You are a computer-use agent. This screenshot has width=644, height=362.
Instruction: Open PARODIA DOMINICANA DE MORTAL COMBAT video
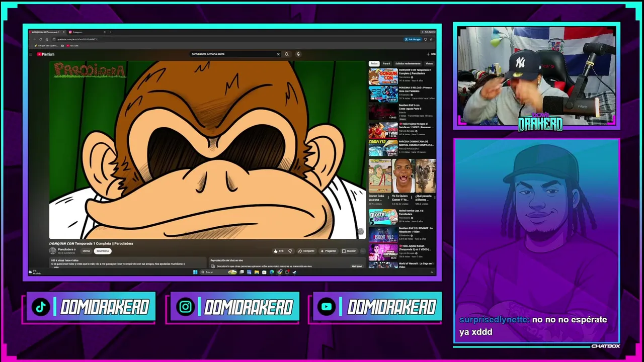[x=383, y=148]
